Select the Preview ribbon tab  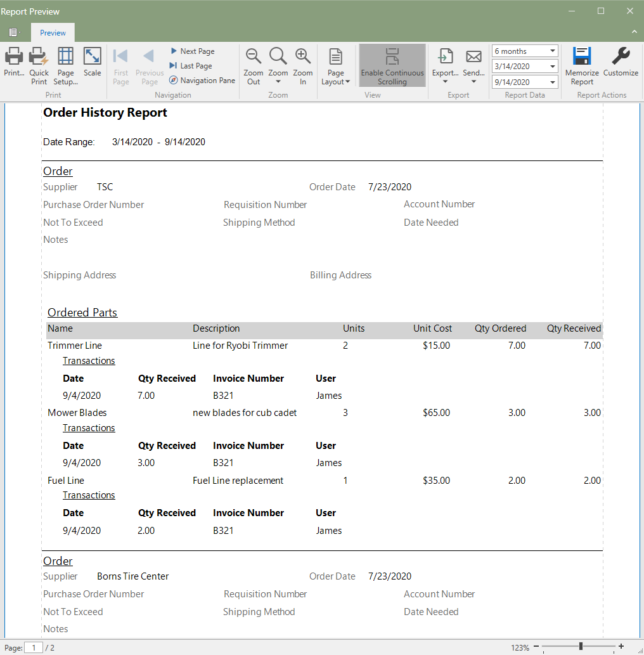tap(53, 32)
